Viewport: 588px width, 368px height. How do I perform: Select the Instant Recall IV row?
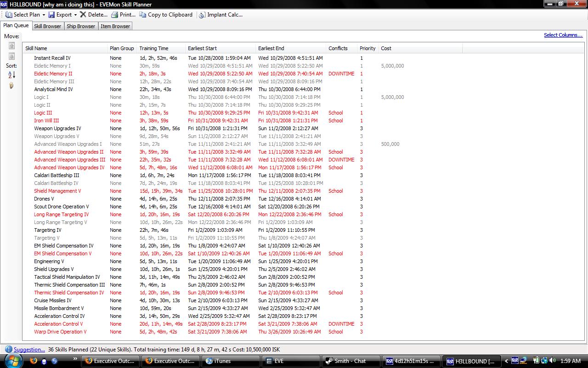click(243, 58)
